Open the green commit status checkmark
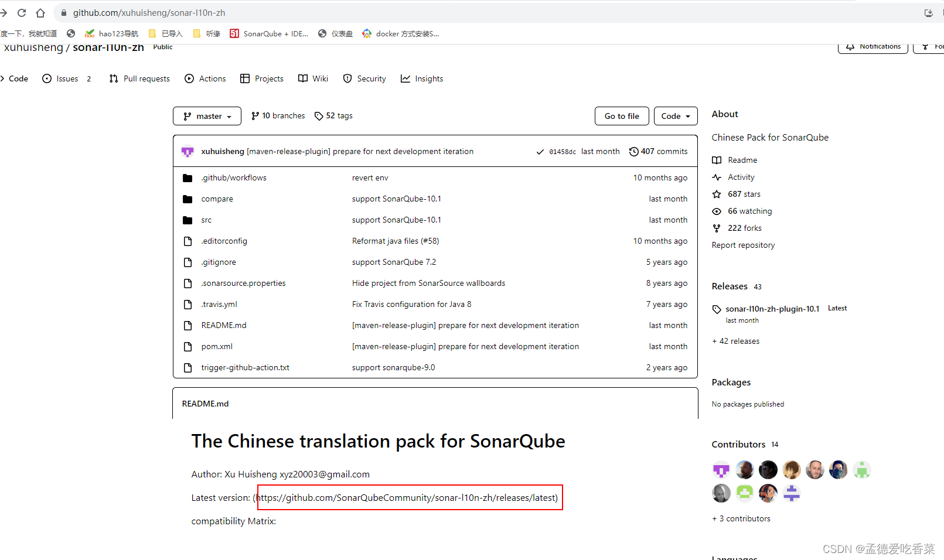Viewport: 944px width, 560px height. 540,152
